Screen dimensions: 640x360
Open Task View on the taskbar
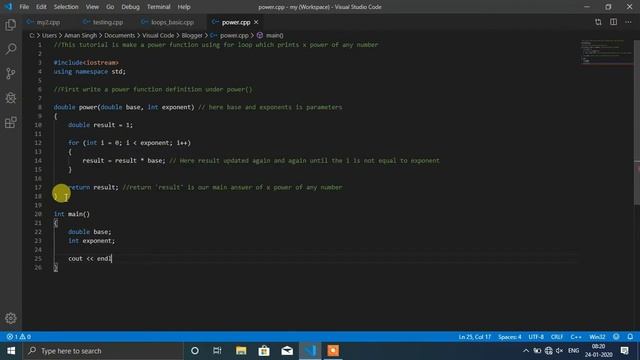point(217,351)
